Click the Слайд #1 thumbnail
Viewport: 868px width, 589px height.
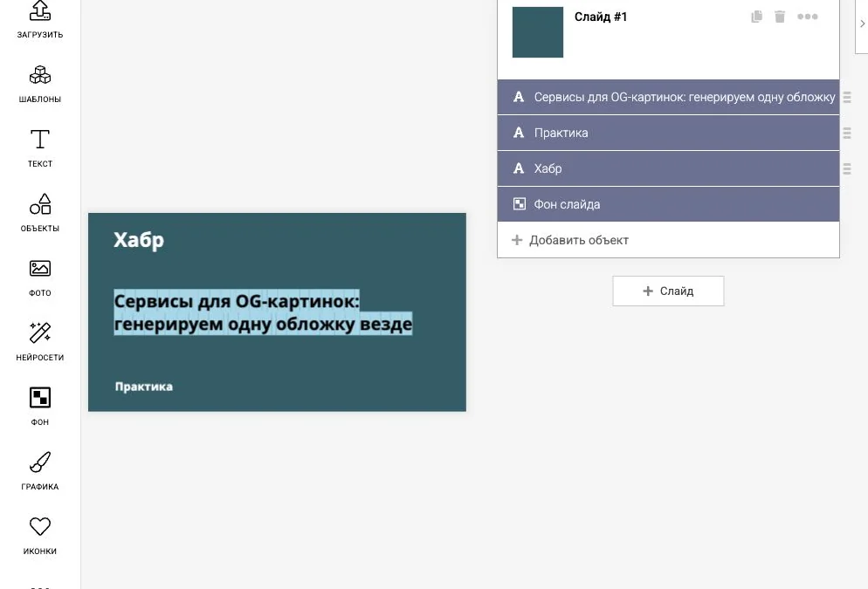click(538, 32)
